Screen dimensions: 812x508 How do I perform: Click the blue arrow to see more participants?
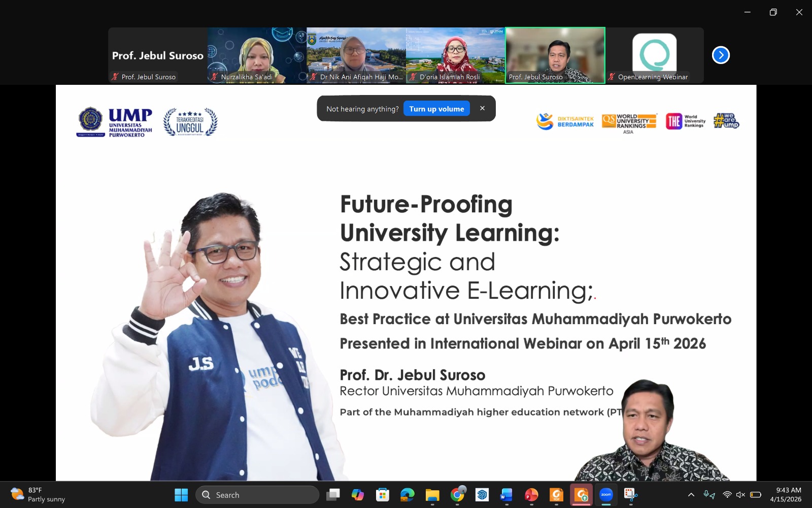tap(721, 55)
